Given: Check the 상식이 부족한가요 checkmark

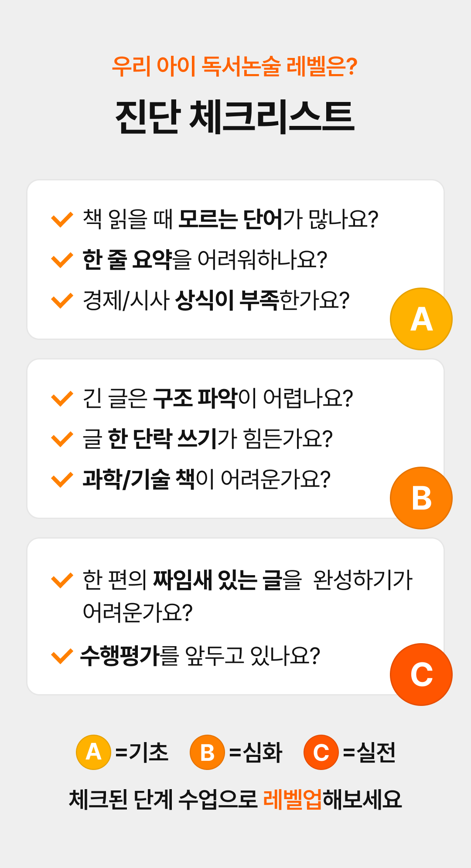Looking at the screenshot, I should point(62,300).
